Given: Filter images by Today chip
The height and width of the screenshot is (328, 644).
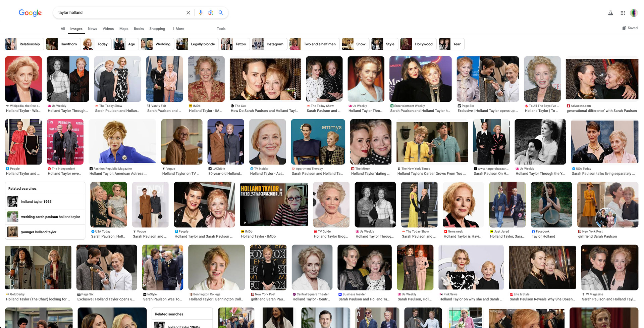Looking at the screenshot, I should click(x=97, y=44).
